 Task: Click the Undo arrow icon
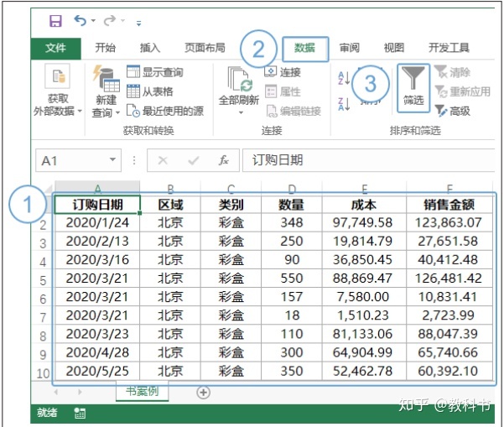tap(80, 21)
